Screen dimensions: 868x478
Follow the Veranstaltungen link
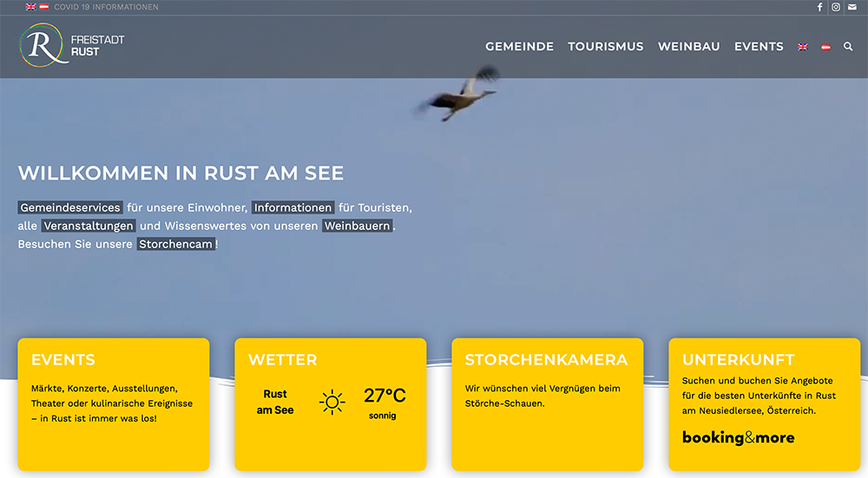[89, 226]
